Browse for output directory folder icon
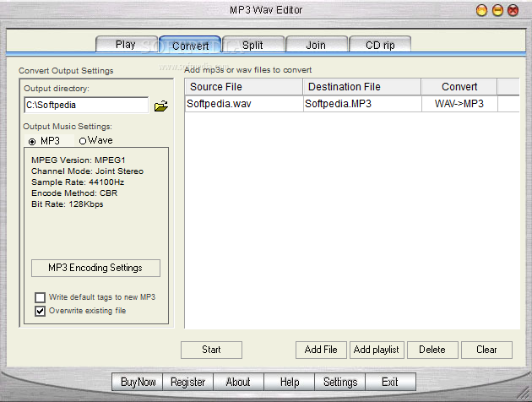Screen dimensions: 532x402 (161, 106)
